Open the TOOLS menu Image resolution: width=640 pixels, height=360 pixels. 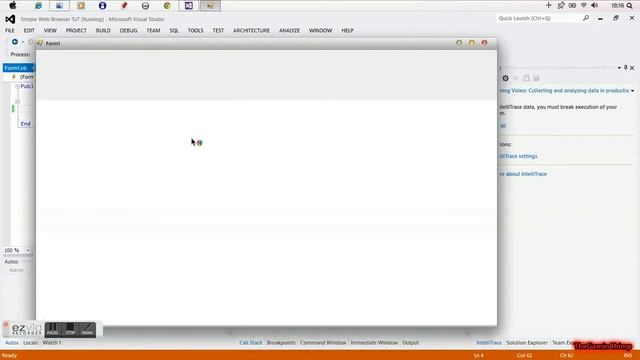(x=196, y=31)
